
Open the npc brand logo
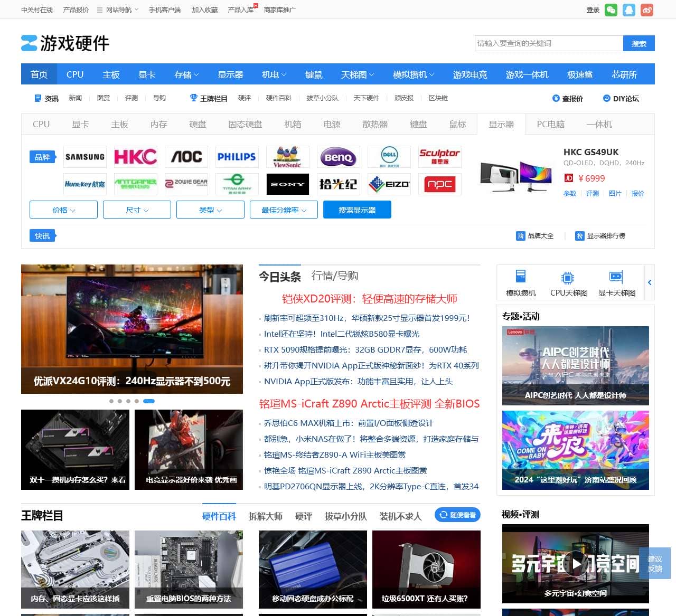(440, 184)
